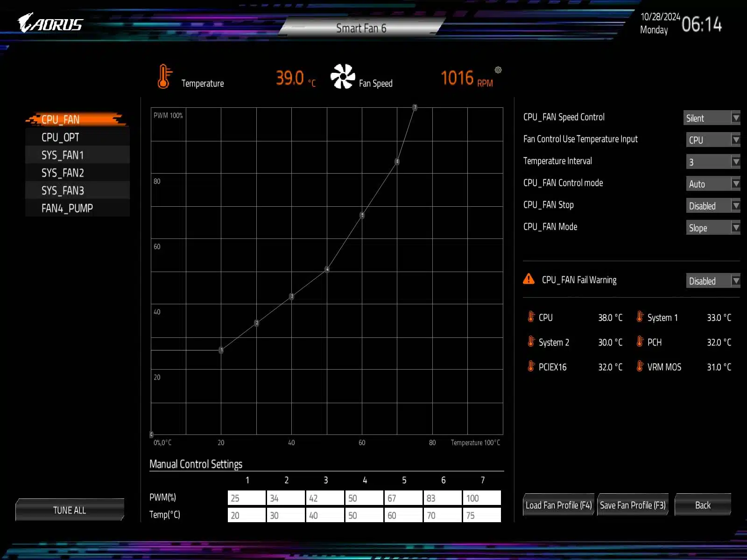The image size is (747, 560).
Task: Click the 10/28/2024 date
Action: [x=660, y=17]
